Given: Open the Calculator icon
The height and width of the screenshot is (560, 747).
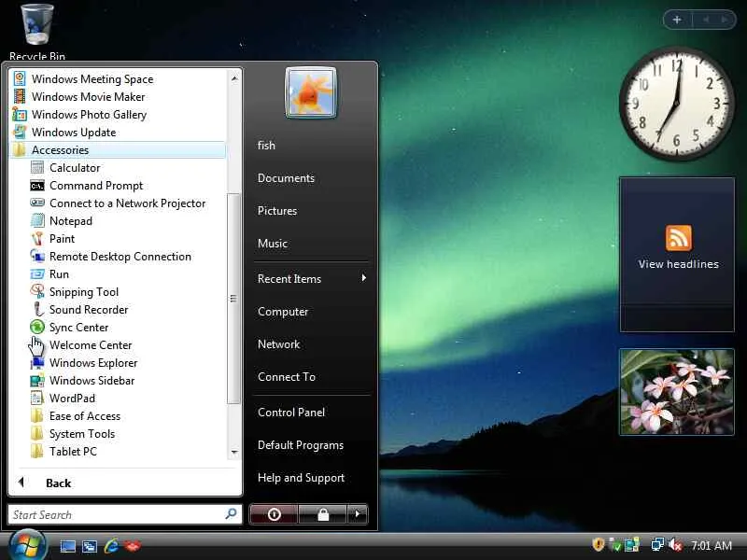Looking at the screenshot, I should point(37,168).
